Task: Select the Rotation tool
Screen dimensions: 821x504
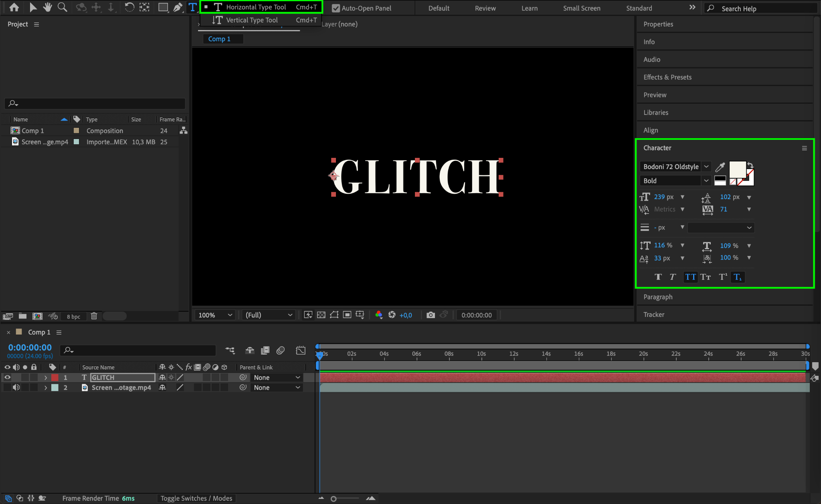Action: pos(129,7)
